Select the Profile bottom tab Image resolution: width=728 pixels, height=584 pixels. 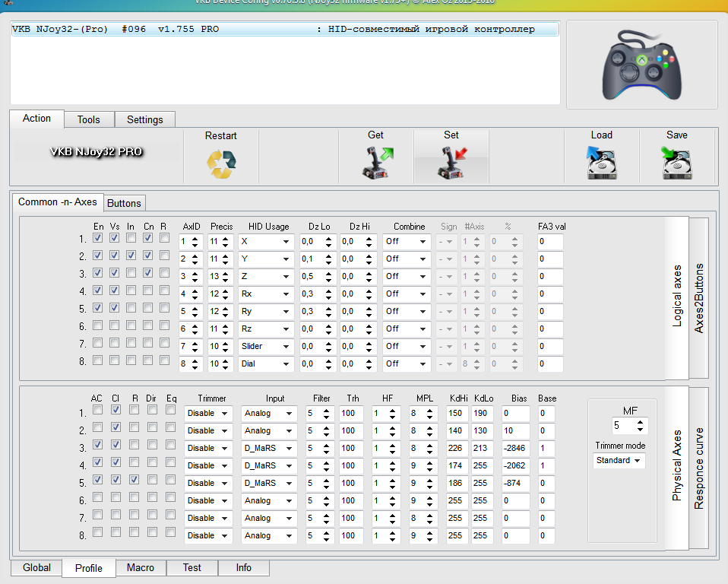pyautogui.click(x=89, y=568)
